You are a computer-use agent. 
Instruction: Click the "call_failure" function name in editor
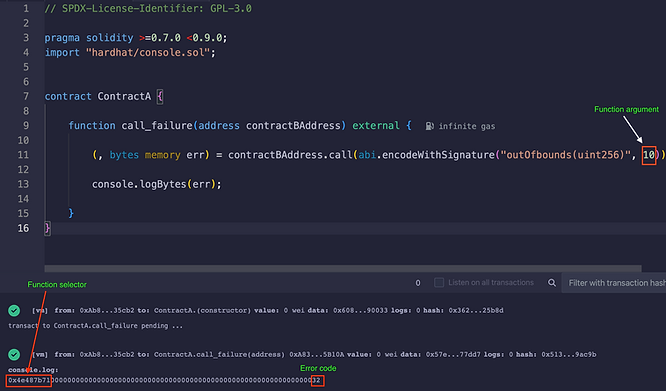click(157, 126)
